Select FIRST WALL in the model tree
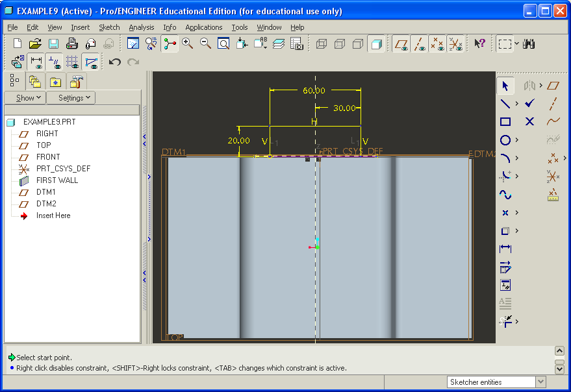 [57, 180]
